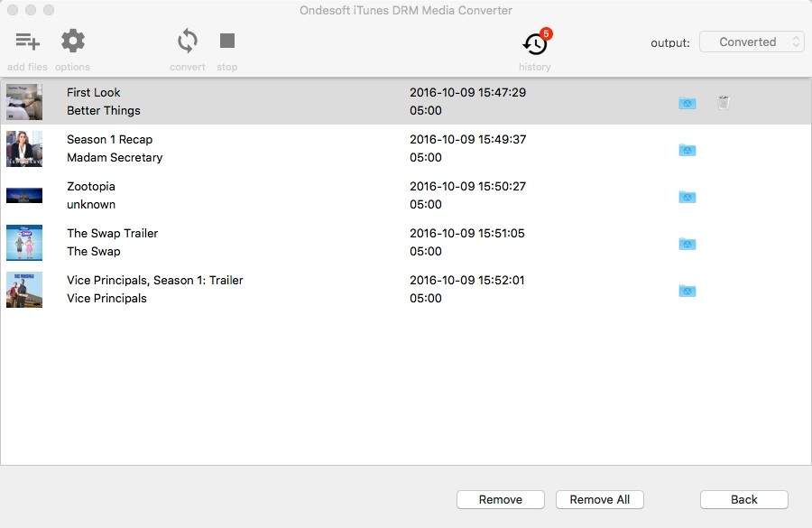Click the Madam Secretary show name
The width and height of the screenshot is (812, 528).
point(115,158)
